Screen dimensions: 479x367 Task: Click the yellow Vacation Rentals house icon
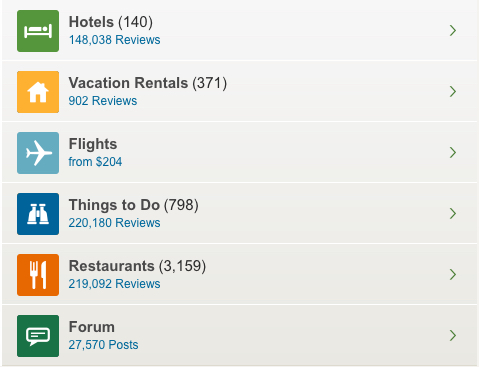[x=38, y=92]
